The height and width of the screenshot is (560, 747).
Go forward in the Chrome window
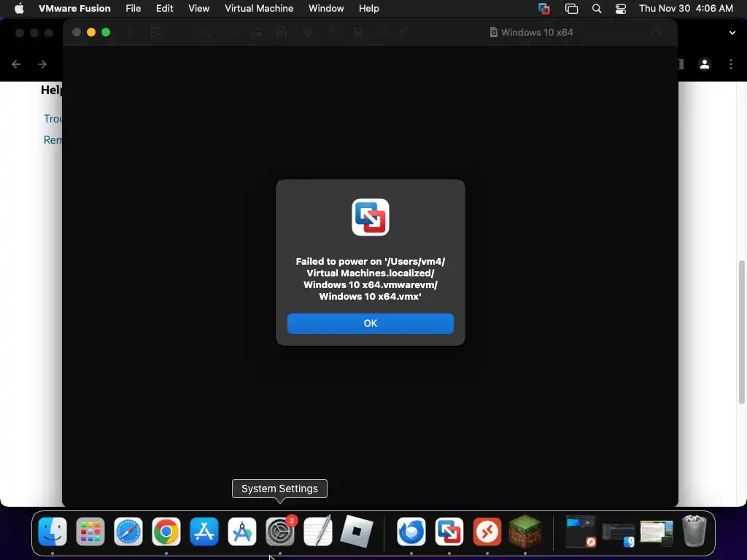(x=42, y=64)
